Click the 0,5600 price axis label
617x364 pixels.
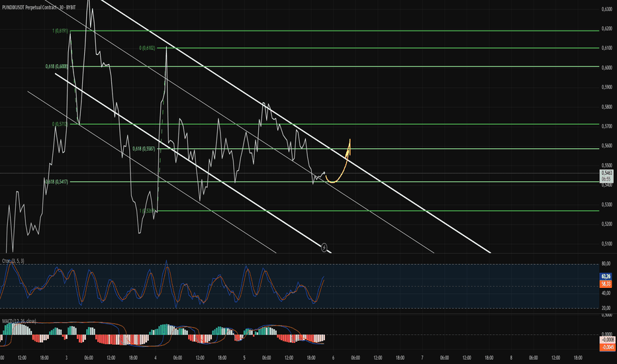607,146
